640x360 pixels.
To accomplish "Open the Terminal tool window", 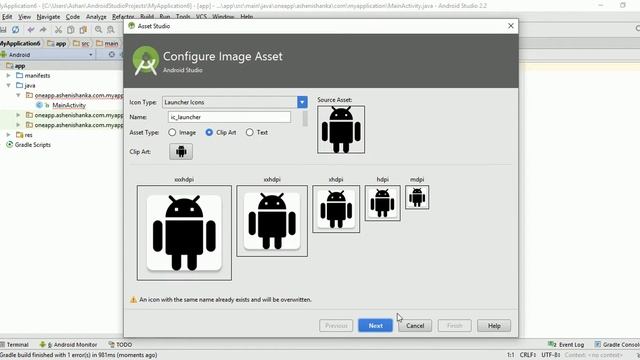I will point(15,344).
